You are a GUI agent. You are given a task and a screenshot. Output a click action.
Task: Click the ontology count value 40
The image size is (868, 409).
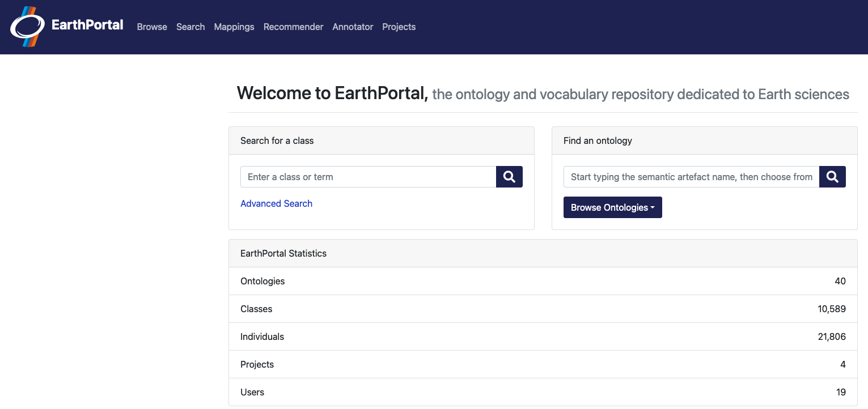tap(840, 281)
